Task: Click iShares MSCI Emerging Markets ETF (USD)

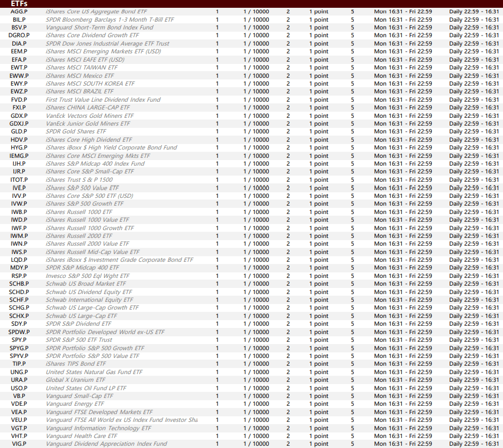Action: tap(103, 51)
